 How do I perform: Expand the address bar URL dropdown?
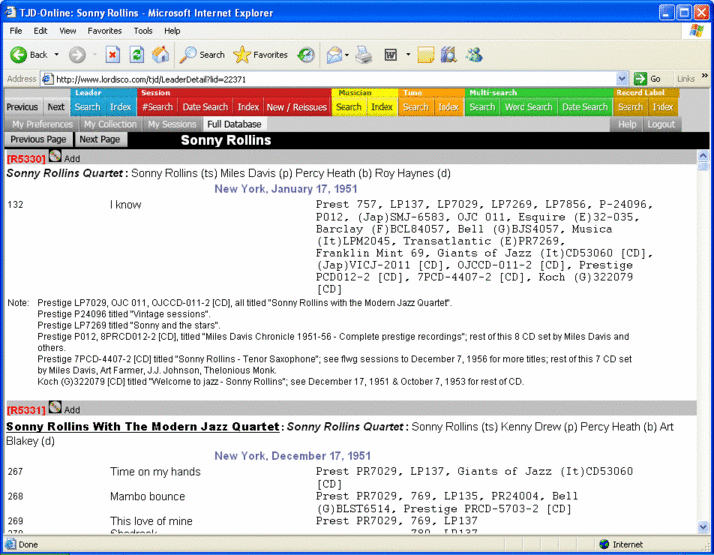[622, 79]
